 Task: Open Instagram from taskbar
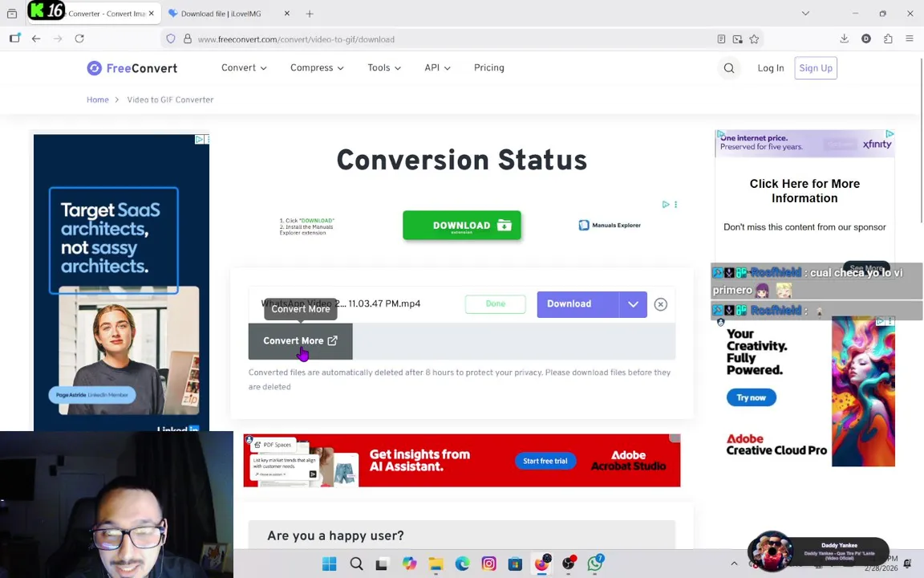click(488, 564)
